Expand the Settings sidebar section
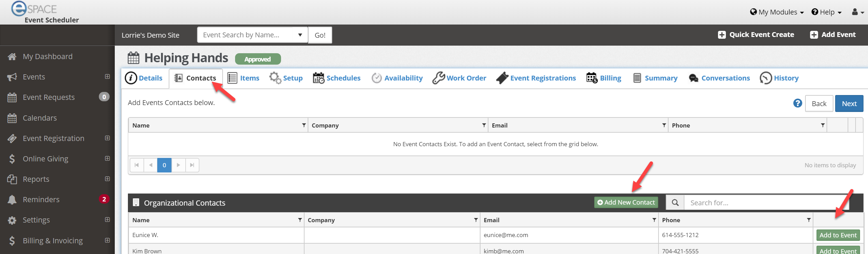 coord(108,219)
